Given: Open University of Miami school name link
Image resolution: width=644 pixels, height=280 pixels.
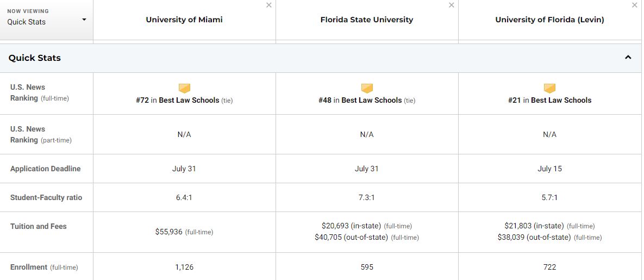Looking at the screenshot, I should 184,20.
